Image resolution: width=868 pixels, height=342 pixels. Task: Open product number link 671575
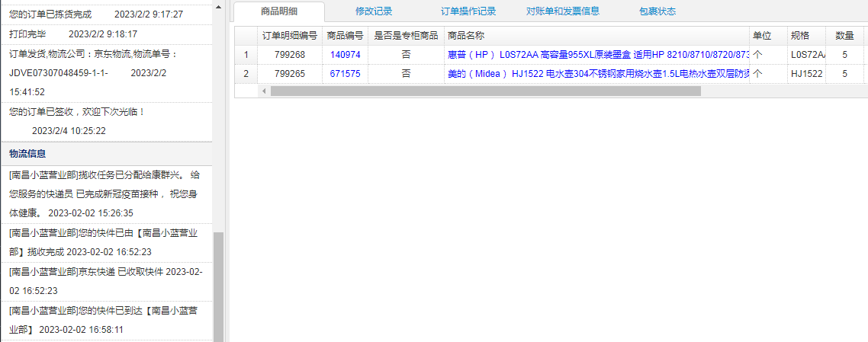point(346,73)
